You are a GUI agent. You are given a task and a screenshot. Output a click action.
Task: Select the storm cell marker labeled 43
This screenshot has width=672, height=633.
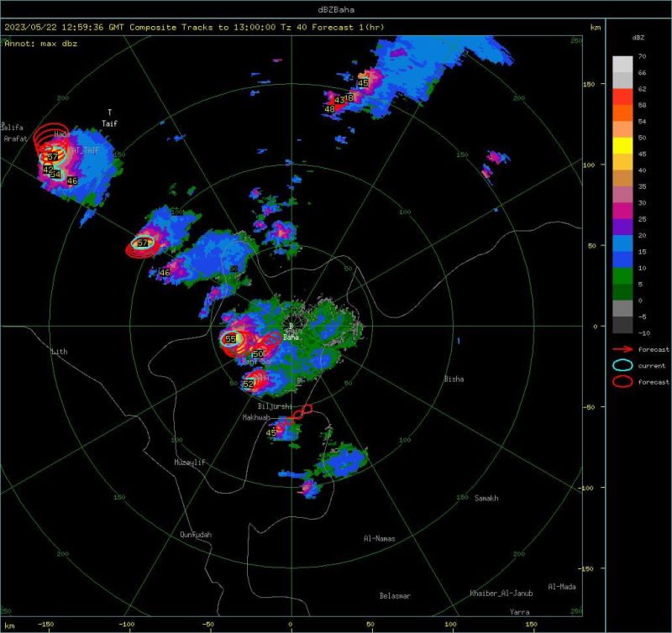339,100
